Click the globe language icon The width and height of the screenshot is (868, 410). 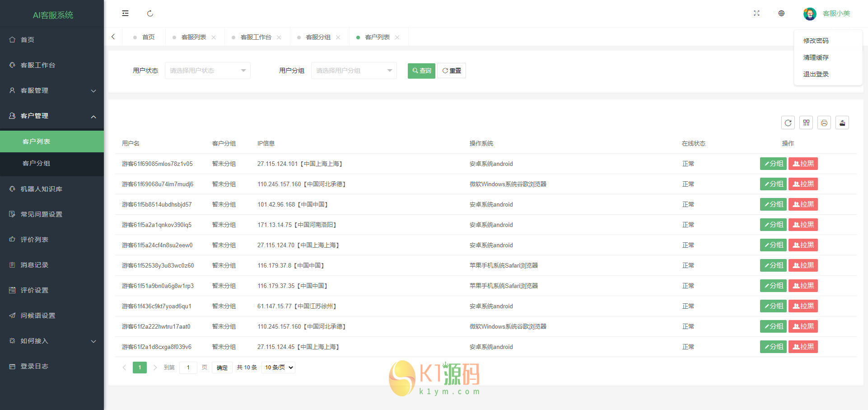point(781,14)
